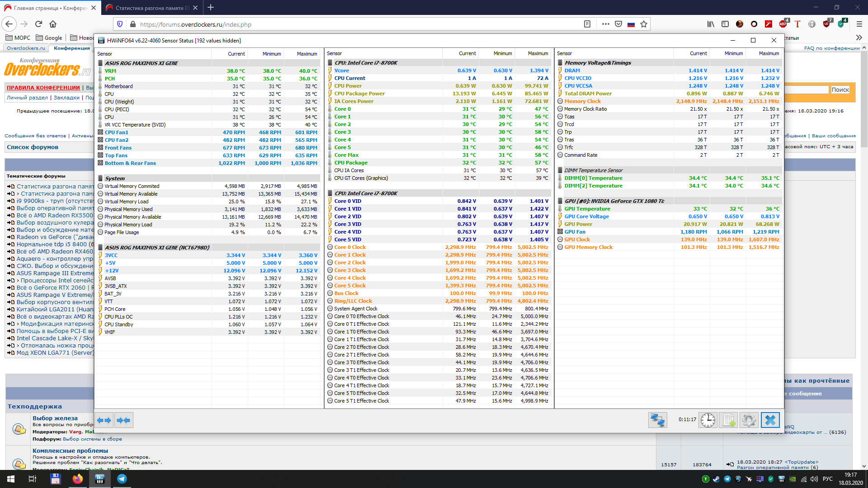Open Adblock Plus extension icon
The height and width of the screenshot is (488, 868).
[783, 24]
